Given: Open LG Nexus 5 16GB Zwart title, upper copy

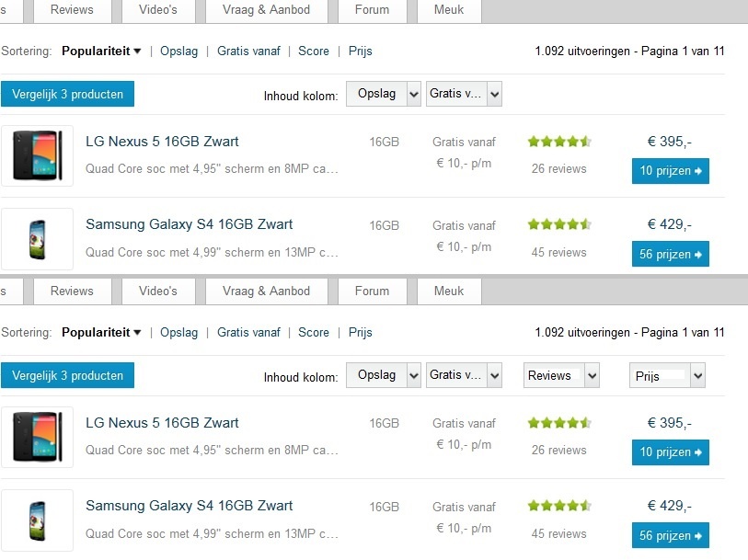Looking at the screenshot, I should pos(162,142).
